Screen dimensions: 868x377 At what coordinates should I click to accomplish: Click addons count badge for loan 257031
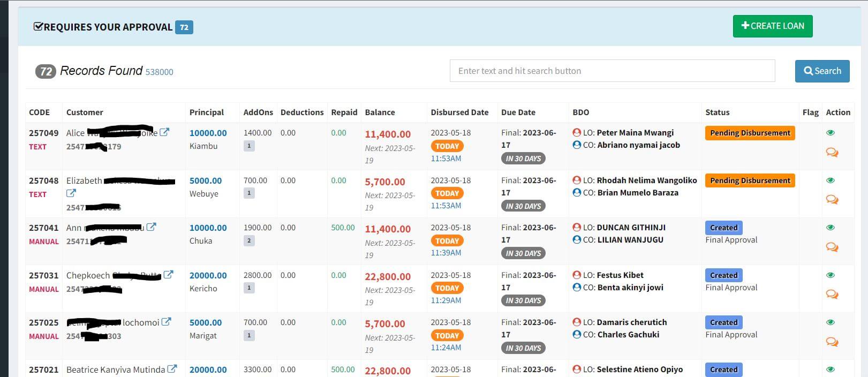click(249, 288)
